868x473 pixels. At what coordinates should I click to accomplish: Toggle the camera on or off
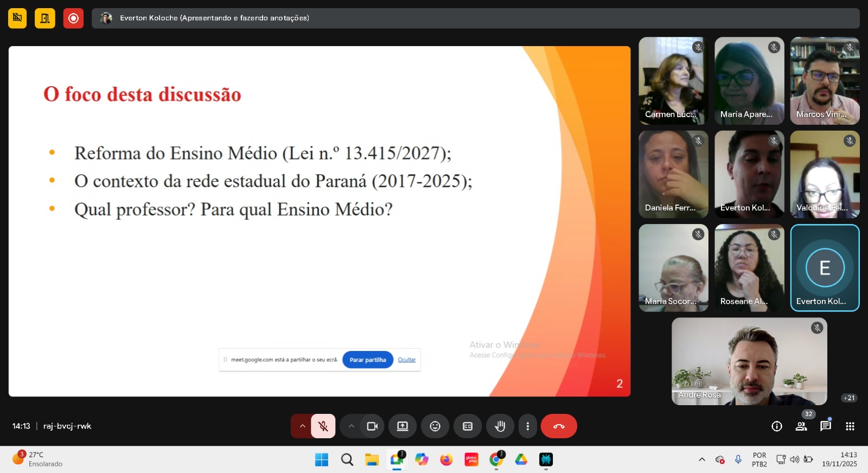(x=372, y=426)
